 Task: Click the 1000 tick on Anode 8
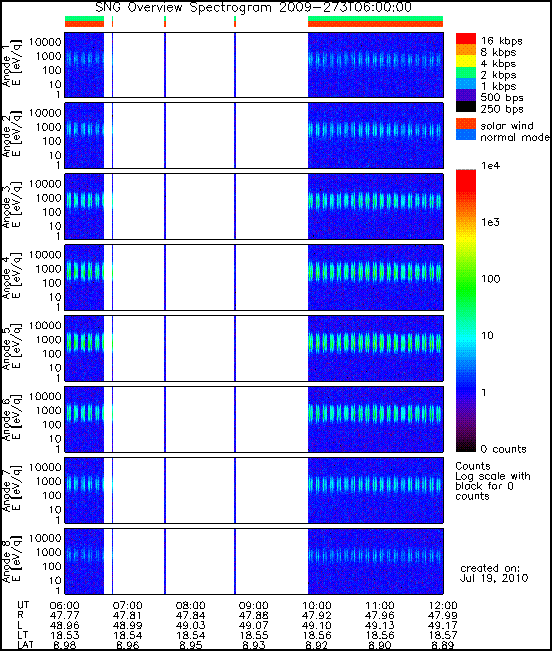coord(48,552)
